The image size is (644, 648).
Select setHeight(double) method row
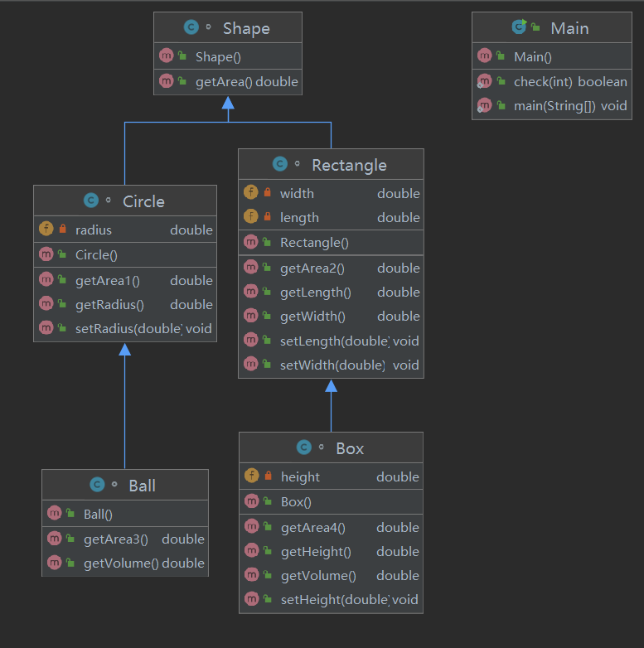point(331,600)
